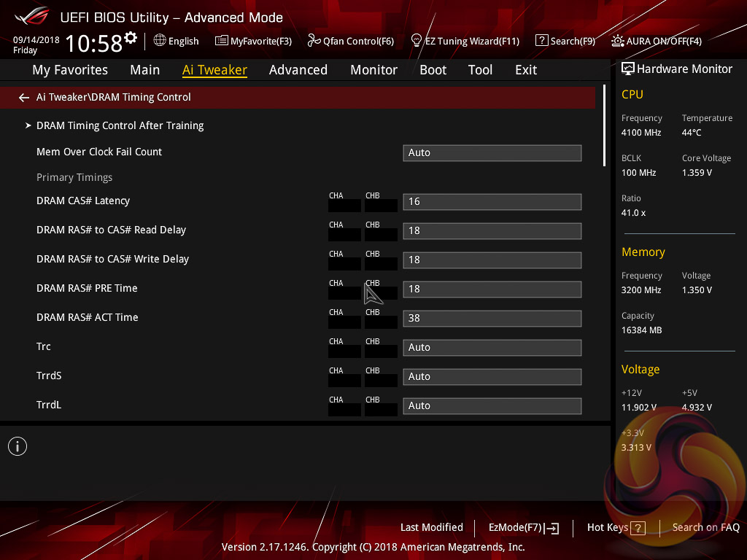
Task: Open the Boot tab
Action: point(433,70)
